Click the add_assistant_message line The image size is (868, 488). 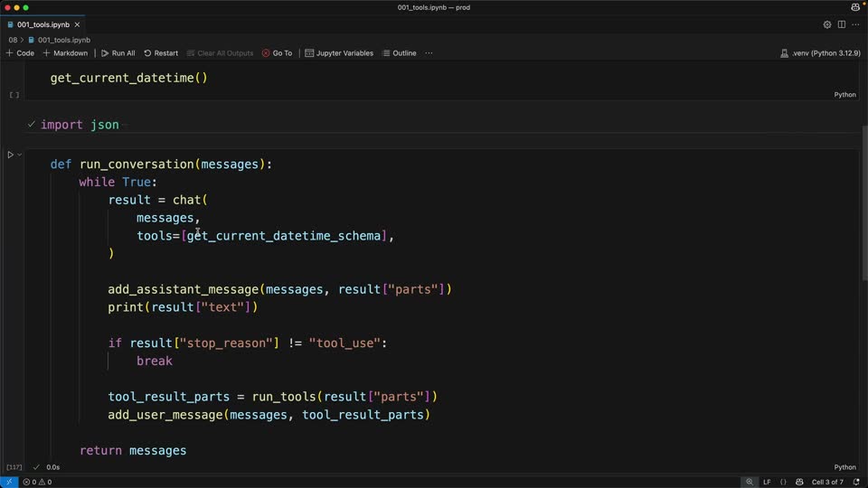pyautogui.click(x=279, y=289)
